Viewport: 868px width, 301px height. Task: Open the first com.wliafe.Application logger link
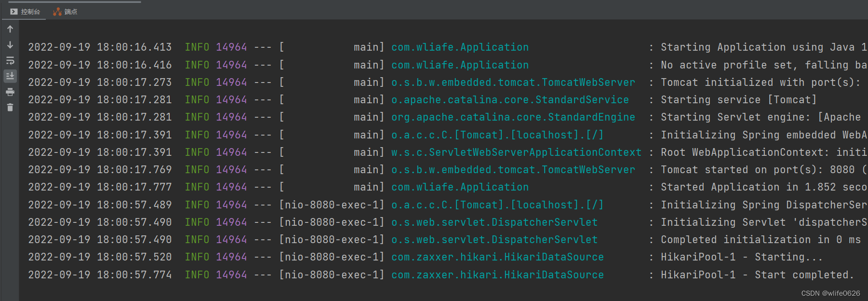460,47
